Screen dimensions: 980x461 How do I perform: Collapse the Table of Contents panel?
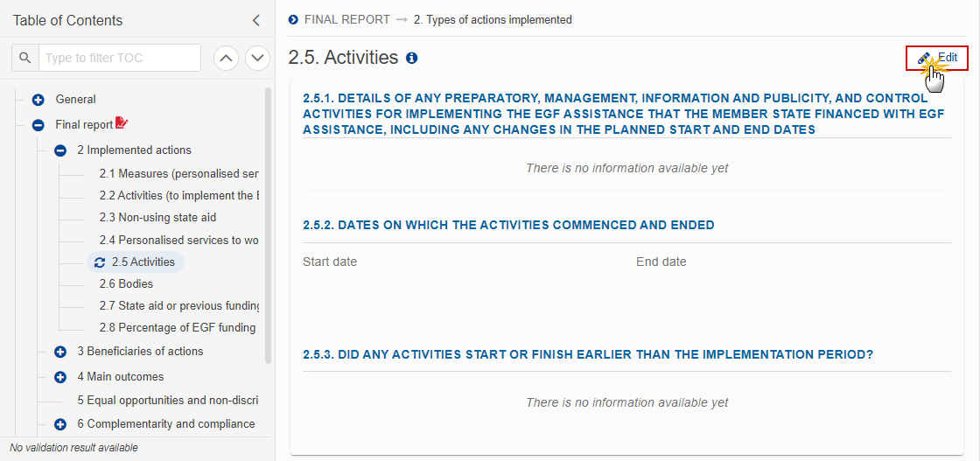255,21
